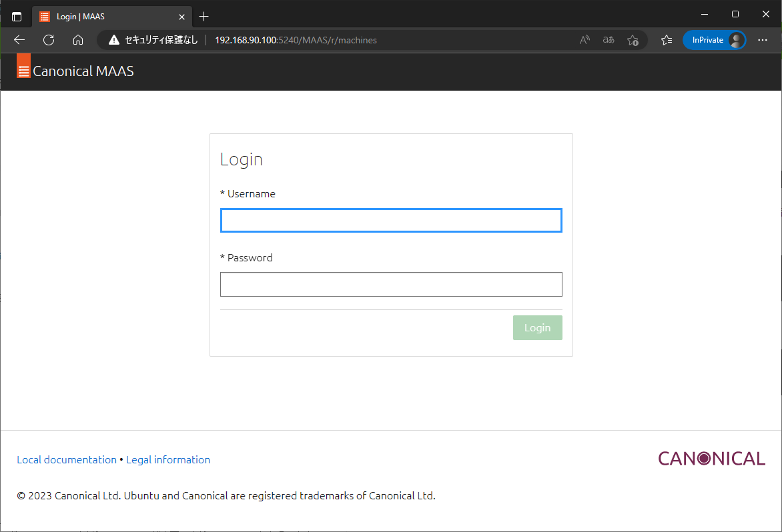Open the Legal information link
This screenshot has height=532, width=782.
[168, 459]
